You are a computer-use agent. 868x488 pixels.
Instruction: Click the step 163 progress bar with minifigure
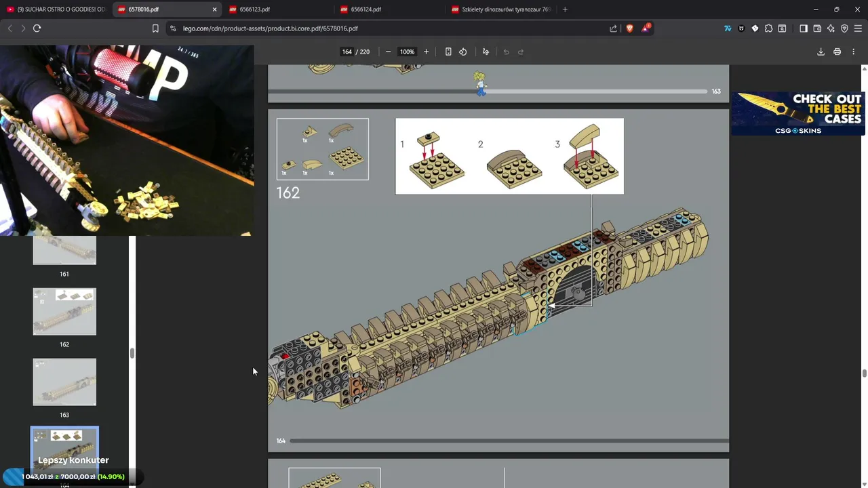pos(488,91)
